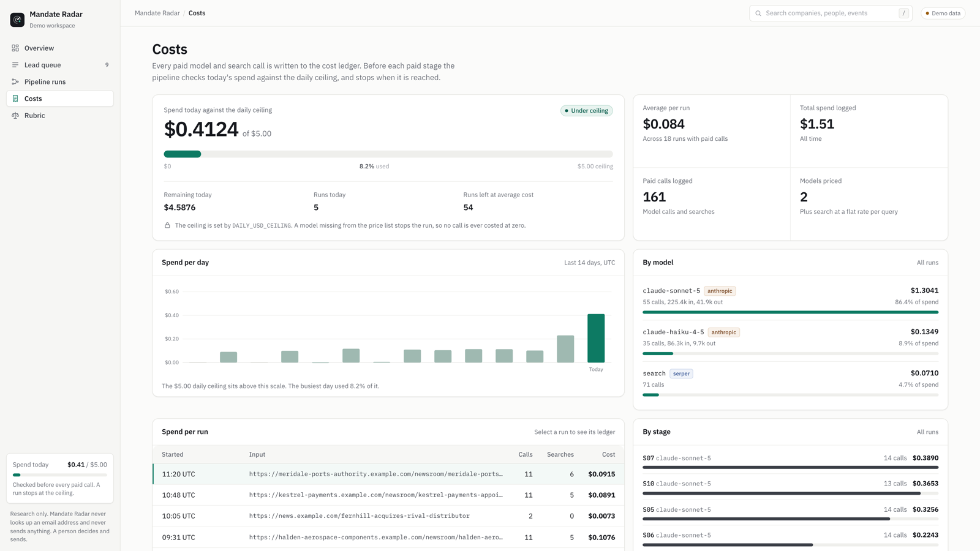Click the Pipeline runs icon
The image size is (980, 551).
tap(15, 81)
